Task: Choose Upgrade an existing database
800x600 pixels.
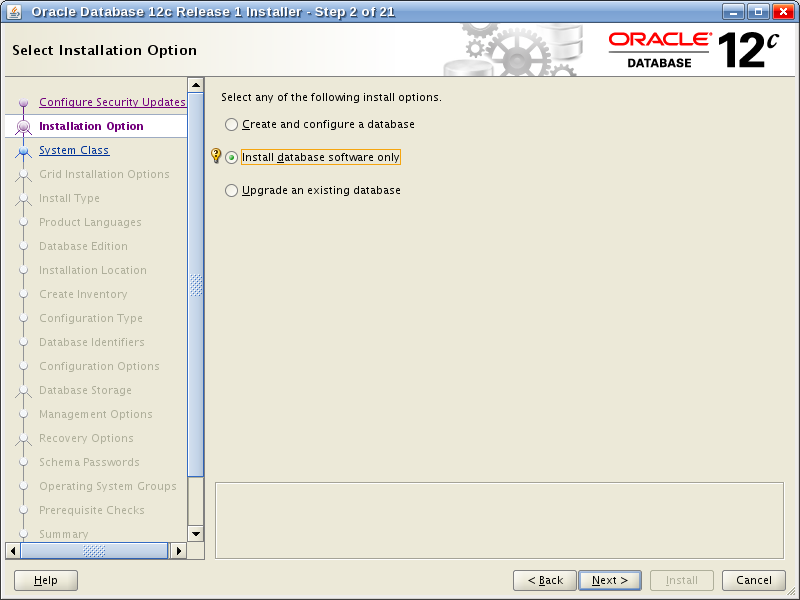Action: (232, 190)
